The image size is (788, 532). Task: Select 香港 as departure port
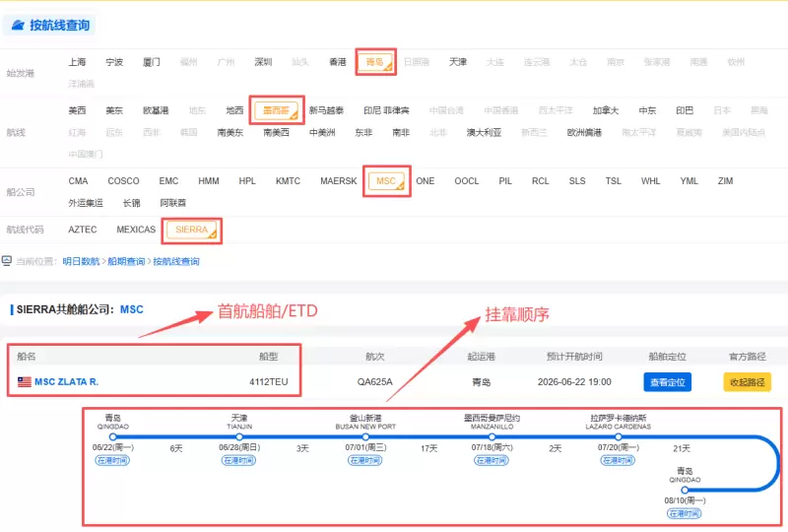tap(338, 62)
